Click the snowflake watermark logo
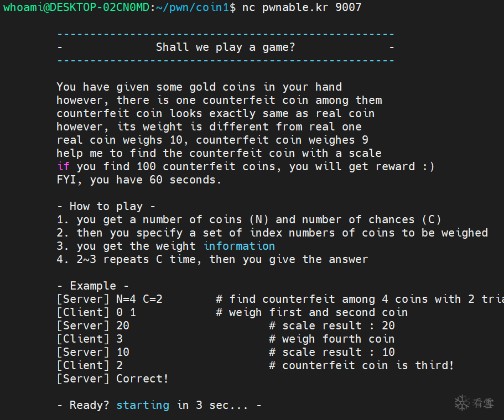 [x=462, y=403]
